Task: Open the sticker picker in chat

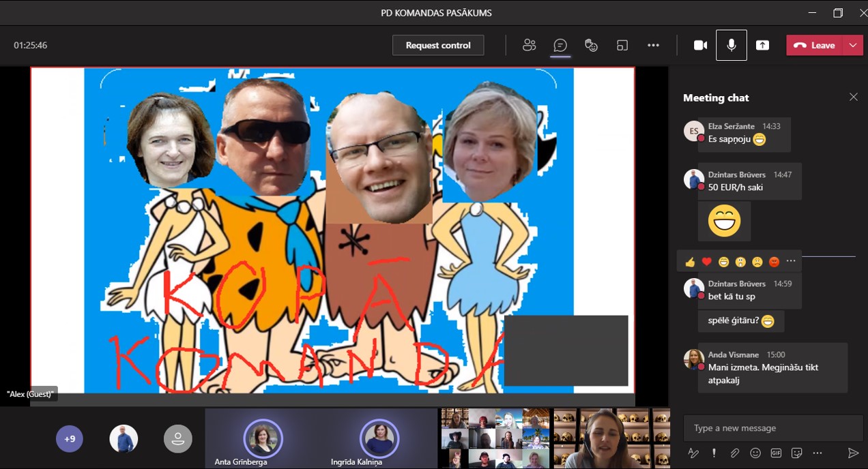Action: (x=796, y=453)
